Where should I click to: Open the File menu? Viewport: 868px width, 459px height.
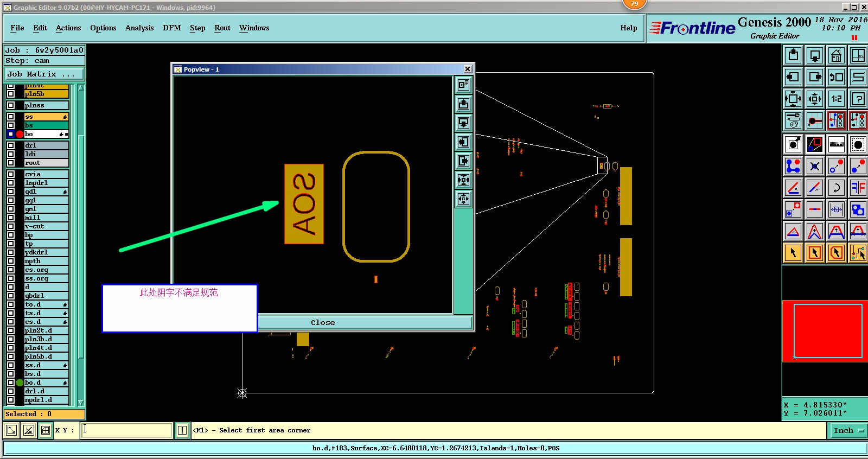click(17, 28)
